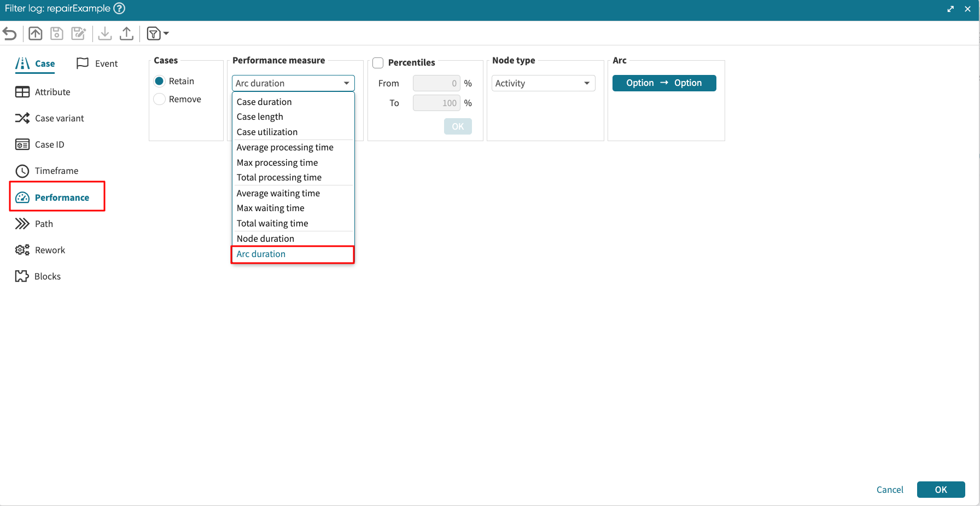
Task: Expand the Node type Activity dropdown
Action: pyautogui.click(x=543, y=83)
